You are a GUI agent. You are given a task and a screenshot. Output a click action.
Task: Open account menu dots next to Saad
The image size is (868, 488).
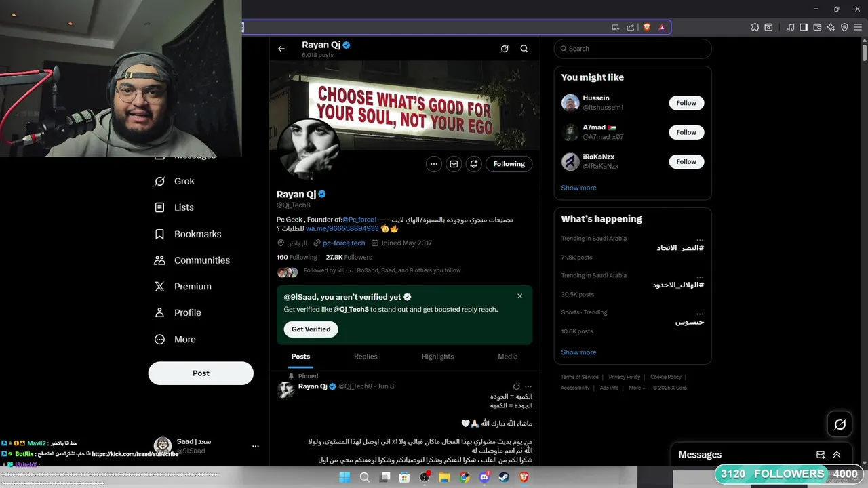[x=256, y=446]
